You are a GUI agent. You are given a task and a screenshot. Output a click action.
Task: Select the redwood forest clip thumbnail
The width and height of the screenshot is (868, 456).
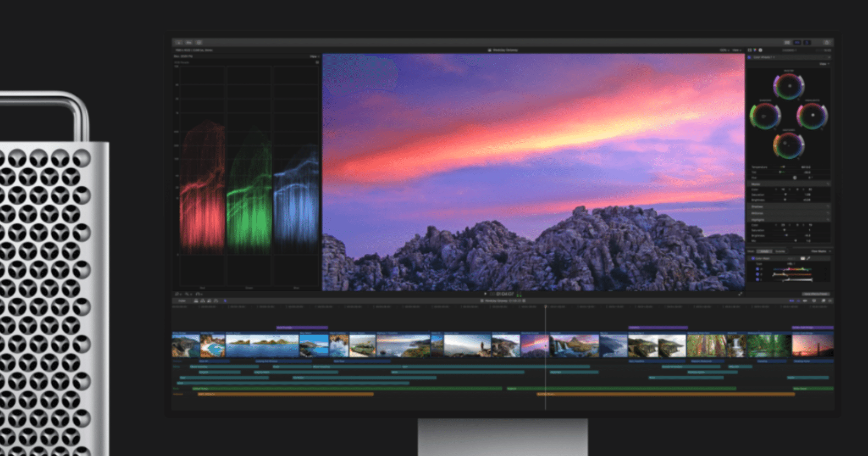pos(706,346)
